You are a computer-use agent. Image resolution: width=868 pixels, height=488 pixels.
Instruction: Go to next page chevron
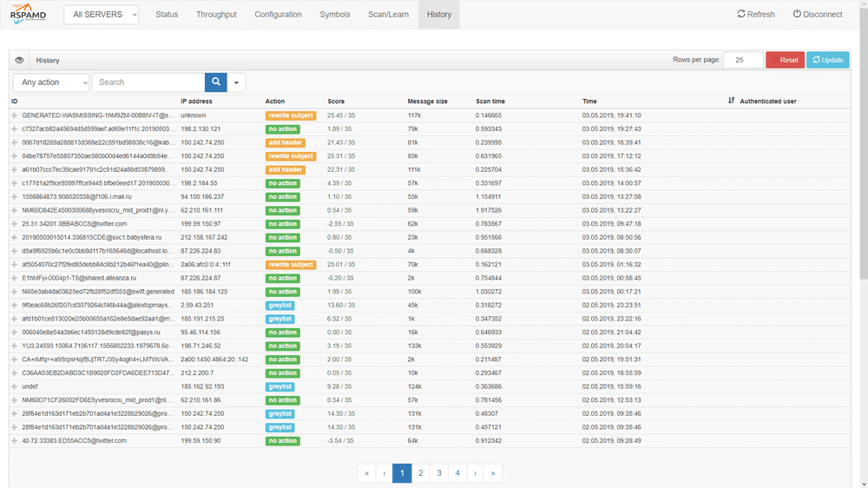pos(475,473)
